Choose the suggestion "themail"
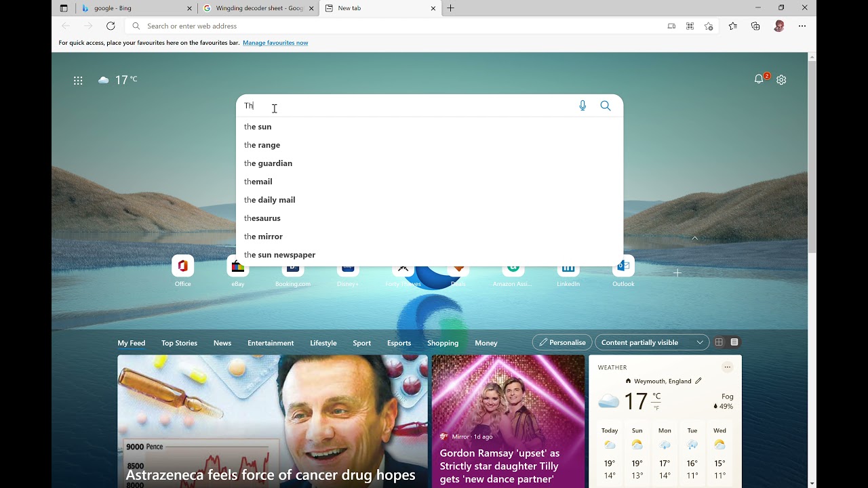Viewport: 868px width, 488px height. point(429,182)
